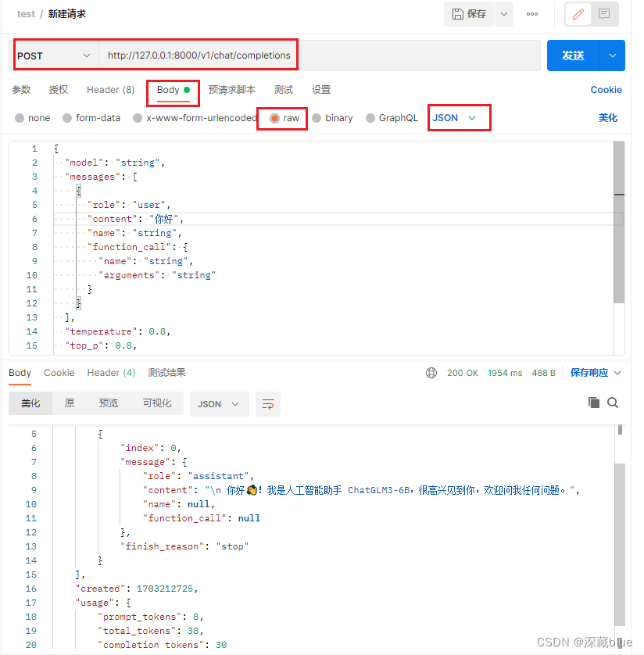Viewport: 644px width, 655px height.
Task: Click the copy response icon
Action: 593,403
